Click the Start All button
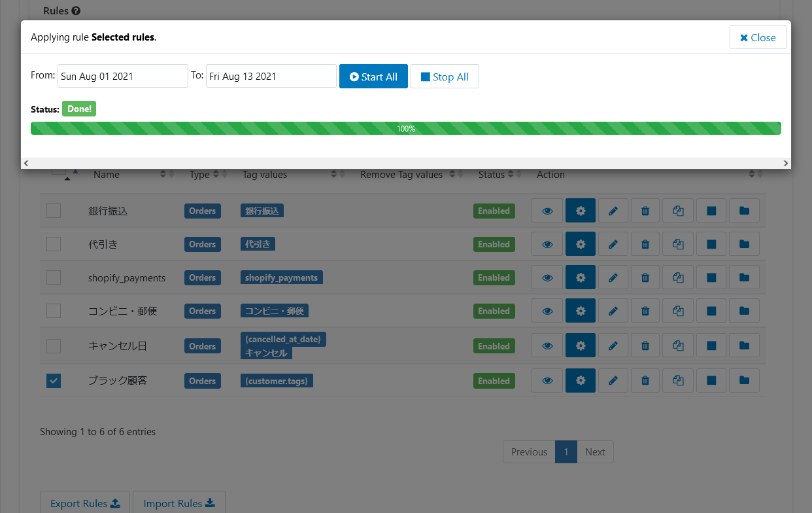The image size is (812, 513). [373, 76]
